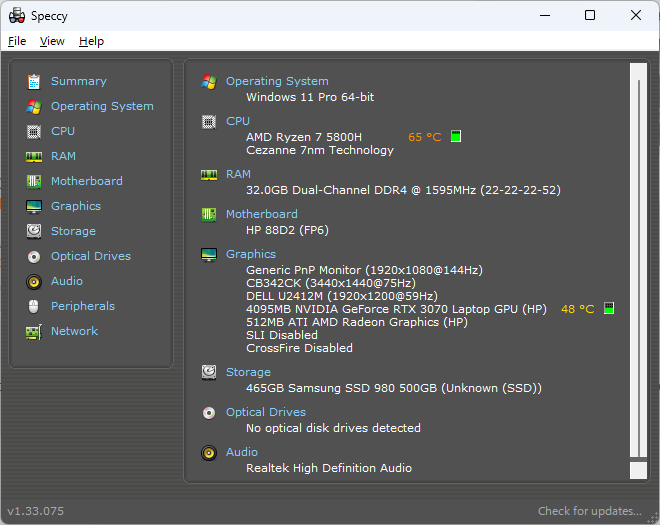The height and width of the screenshot is (525, 660).
Task: Switch to Graphics section in sidebar
Action: (76, 206)
